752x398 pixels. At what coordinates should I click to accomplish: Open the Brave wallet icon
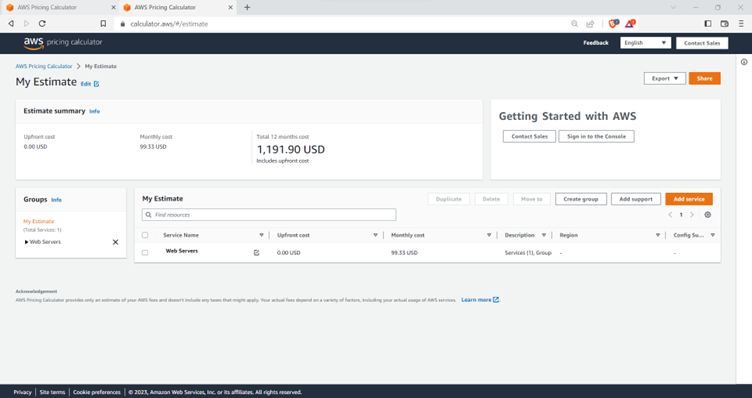click(725, 23)
